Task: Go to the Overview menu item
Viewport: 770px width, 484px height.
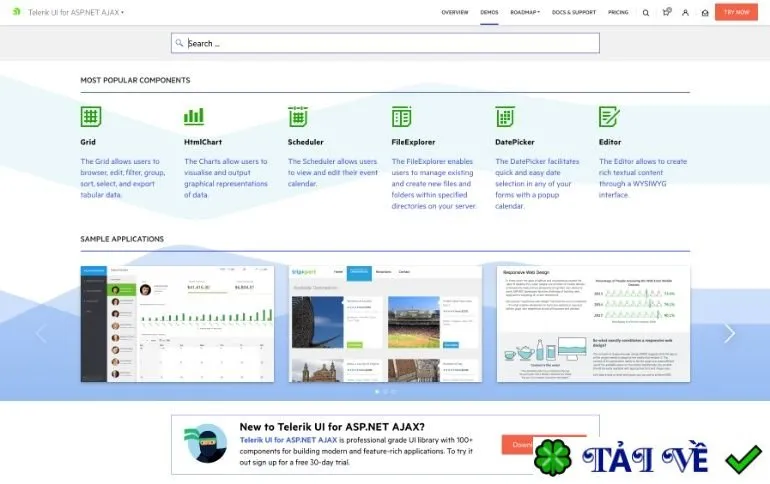Action: tap(455, 12)
